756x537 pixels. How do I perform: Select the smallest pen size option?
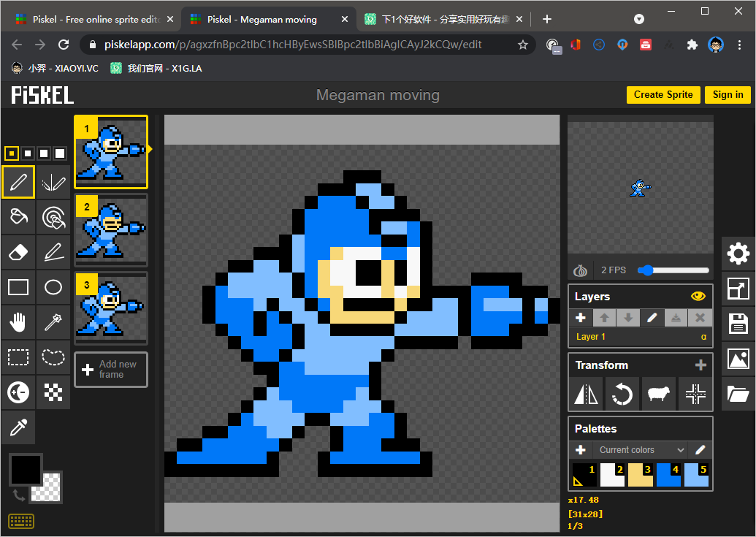click(x=11, y=153)
